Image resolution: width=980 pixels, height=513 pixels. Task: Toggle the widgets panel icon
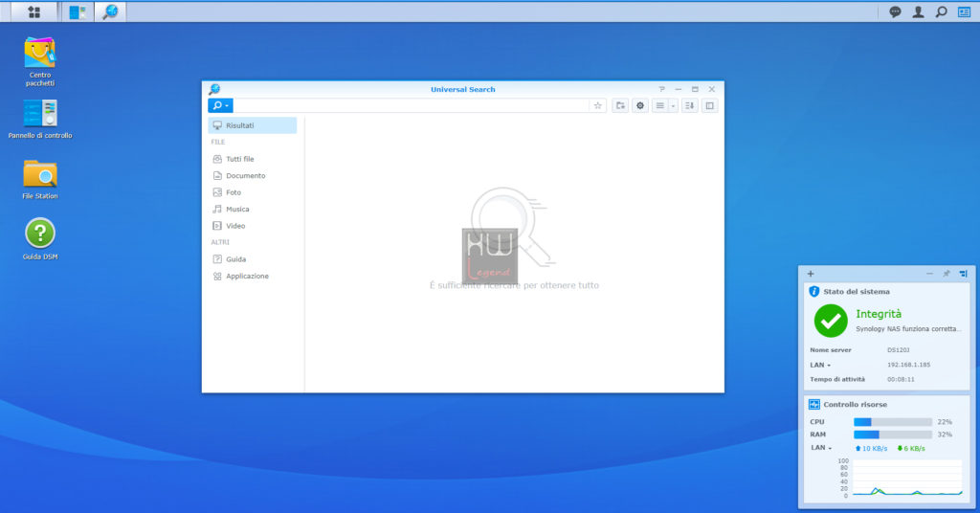pos(965,11)
